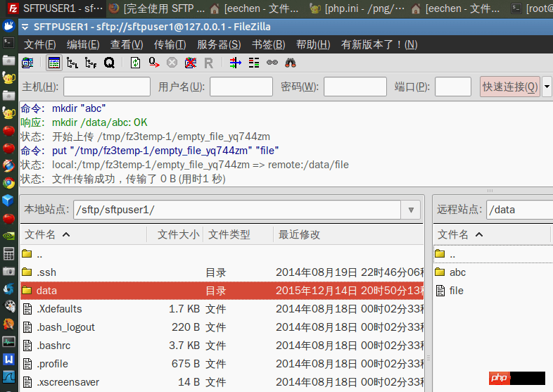This screenshot has height=392, width=553.
Task: Select the .ssh folder in local list
Action: point(222,272)
